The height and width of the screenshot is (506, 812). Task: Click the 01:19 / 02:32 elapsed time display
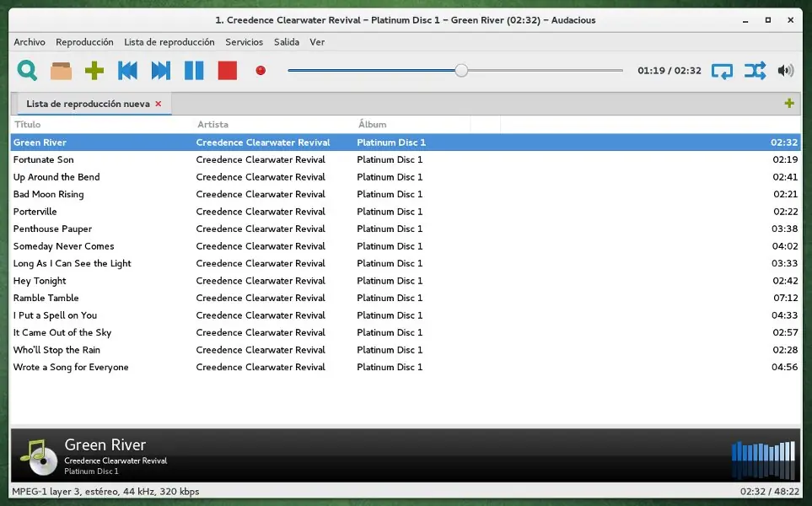tap(669, 71)
